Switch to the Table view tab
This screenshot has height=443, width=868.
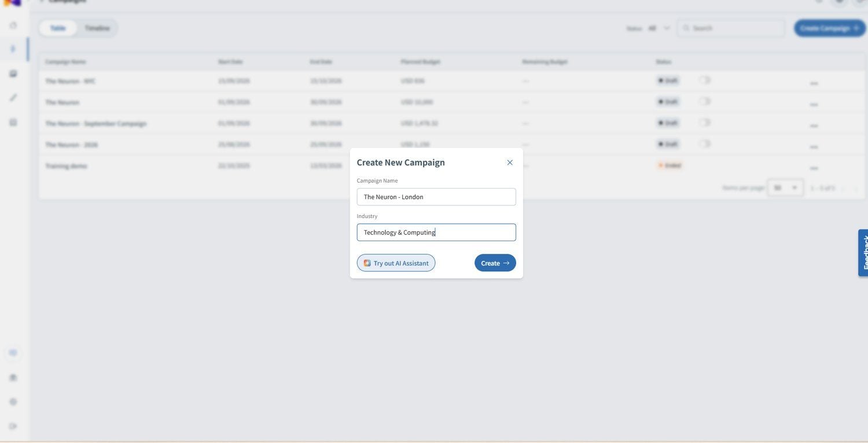[58, 28]
